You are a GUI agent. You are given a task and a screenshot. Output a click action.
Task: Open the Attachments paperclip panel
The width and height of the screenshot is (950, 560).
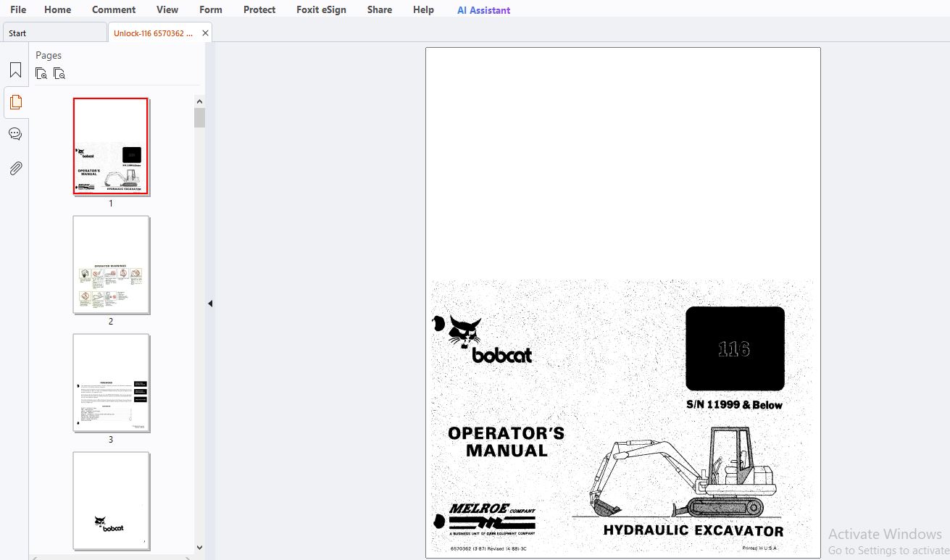(15, 168)
